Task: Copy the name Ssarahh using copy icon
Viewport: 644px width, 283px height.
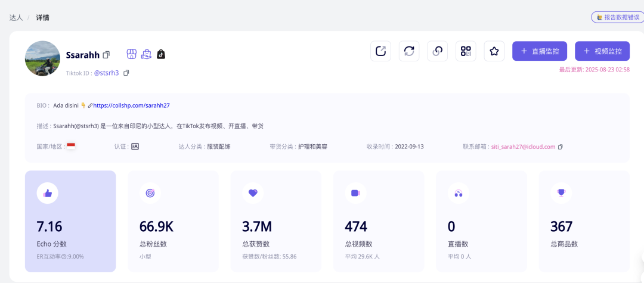Action: coord(106,55)
